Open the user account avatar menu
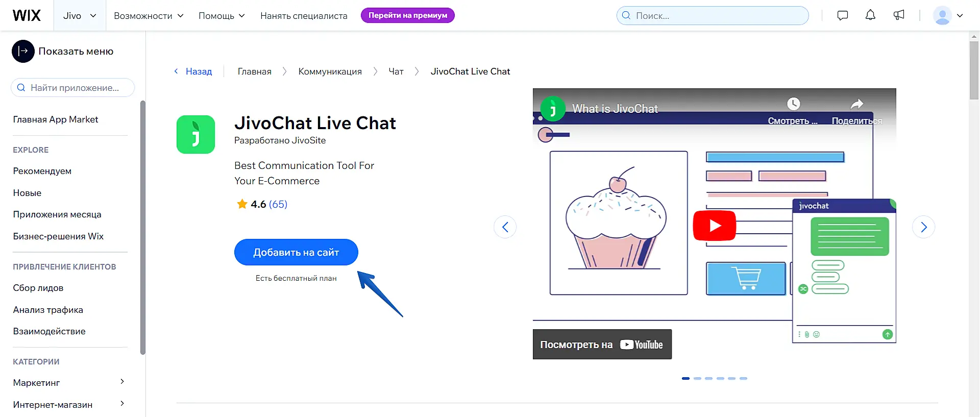The width and height of the screenshot is (980, 417). 948,15
